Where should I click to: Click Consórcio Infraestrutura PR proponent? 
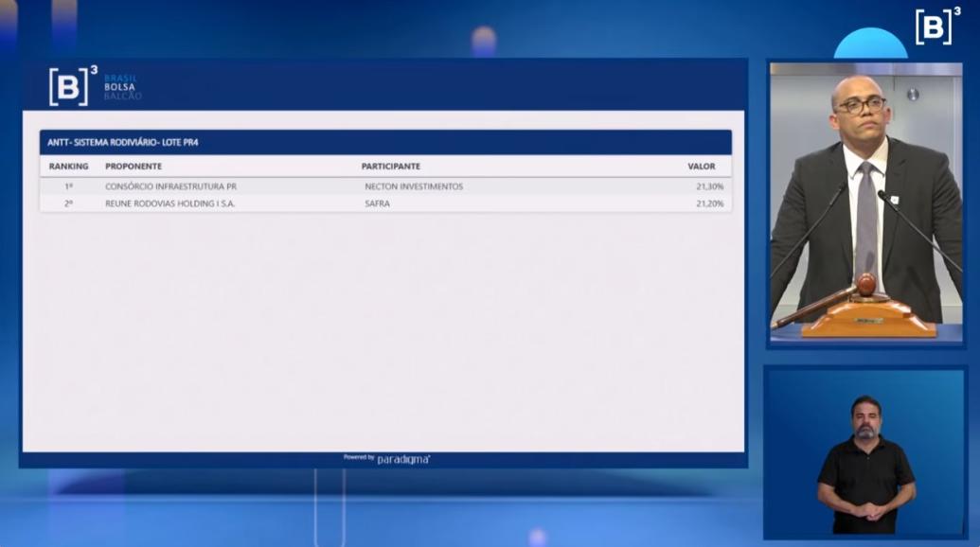(170, 186)
